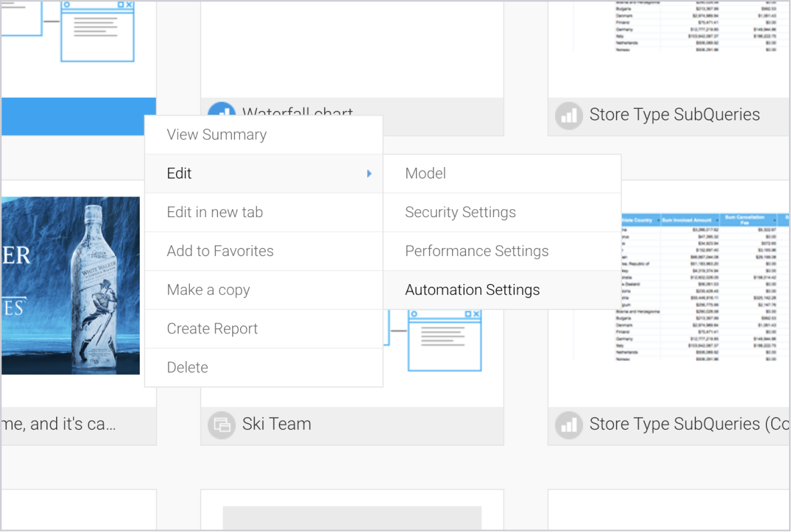This screenshot has width=791, height=532.
Task: Click Create Report menu entry
Action: pos(212,329)
